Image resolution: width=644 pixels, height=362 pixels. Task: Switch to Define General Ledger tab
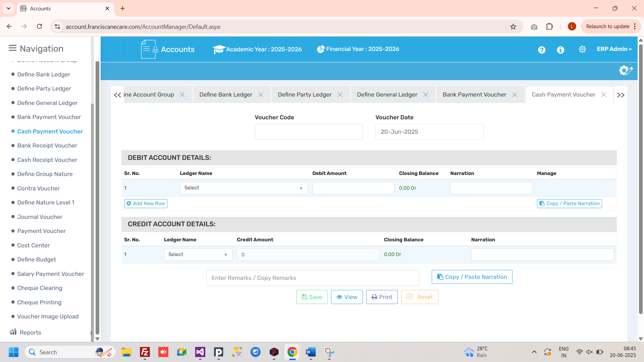[x=387, y=95]
